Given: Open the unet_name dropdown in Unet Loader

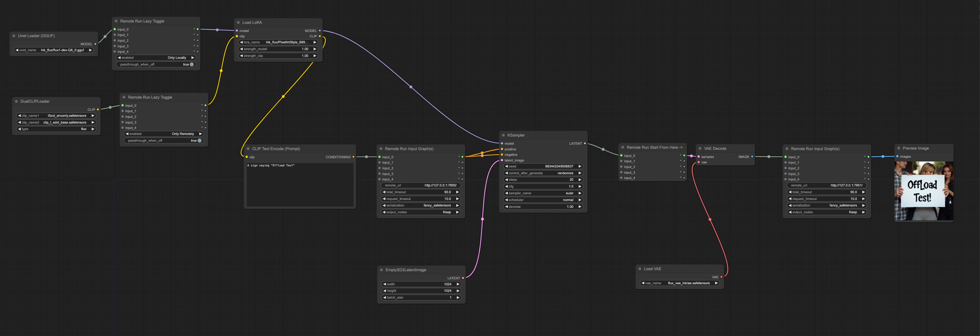Looking at the screenshot, I should click(54, 50).
